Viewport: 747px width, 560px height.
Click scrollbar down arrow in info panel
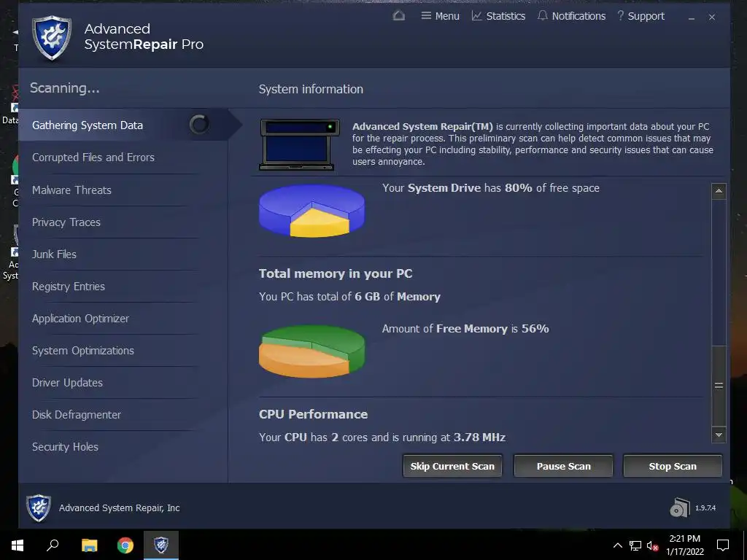719,435
